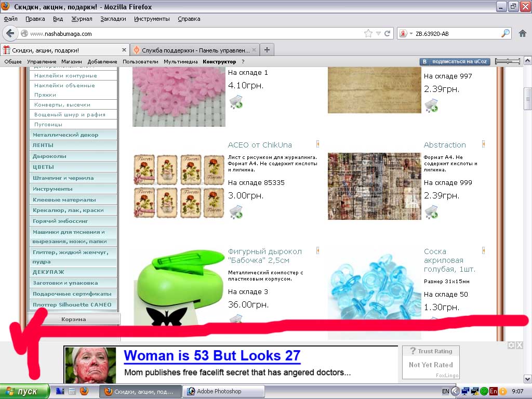Expand ЛЕНТЫ category
532x399 pixels.
point(74,145)
